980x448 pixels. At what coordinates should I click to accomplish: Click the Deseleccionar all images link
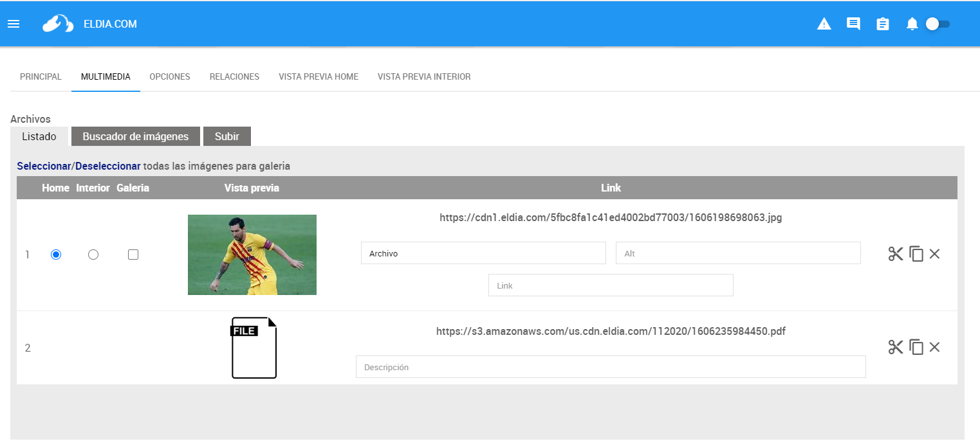point(107,166)
